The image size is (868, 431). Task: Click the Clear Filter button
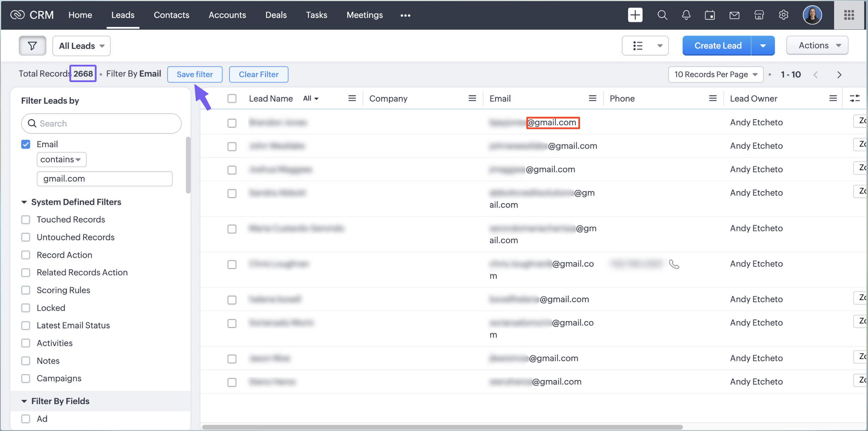(258, 74)
